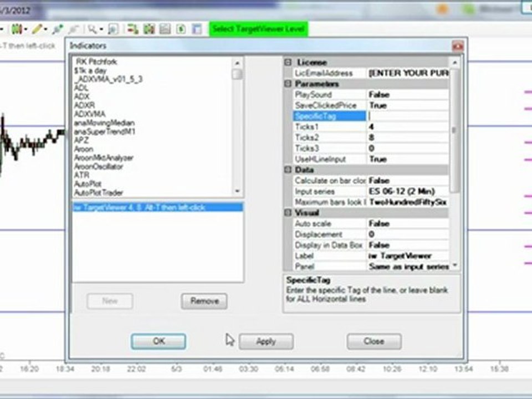Click the LicEmailAddress value field
Viewport: 532px width, 399px height.
pyautogui.click(x=408, y=73)
